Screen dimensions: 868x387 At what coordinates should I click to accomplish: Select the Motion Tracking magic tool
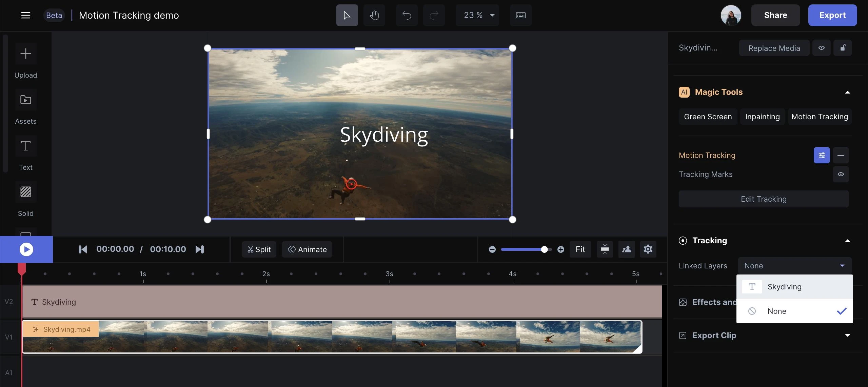pos(820,117)
